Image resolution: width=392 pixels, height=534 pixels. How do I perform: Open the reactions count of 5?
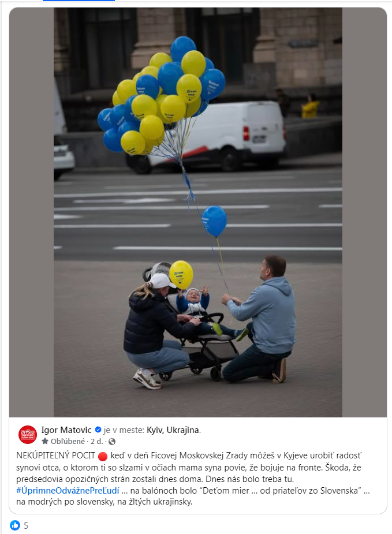click(26, 526)
